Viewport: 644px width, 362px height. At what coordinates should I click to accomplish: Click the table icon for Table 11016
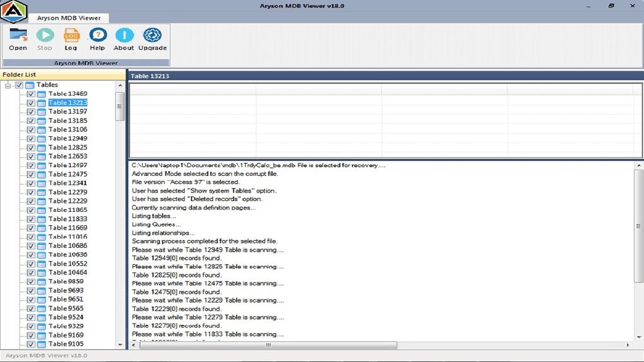pyautogui.click(x=42, y=237)
